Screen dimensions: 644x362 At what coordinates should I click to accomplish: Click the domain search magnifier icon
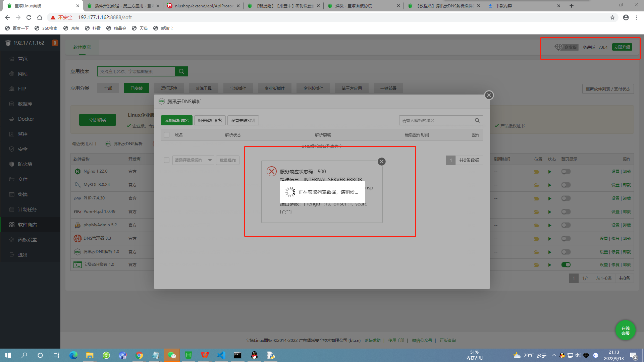click(477, 120)
